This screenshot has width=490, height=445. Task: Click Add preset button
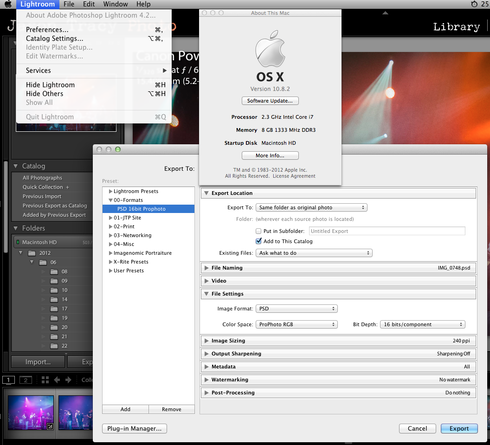125,409
